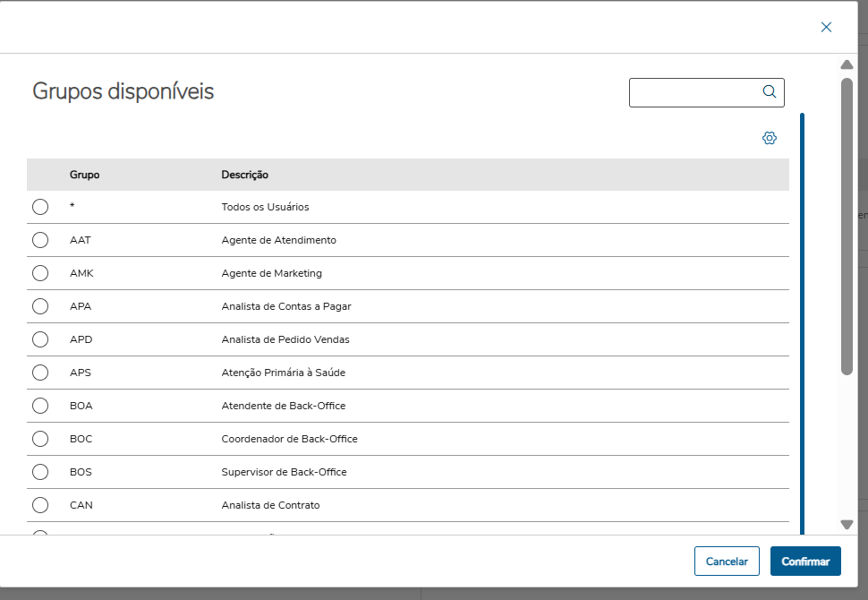Pick the APA Analista de Contas radio
This screenshot has height=600, width=868.
pyautogui.click(x=40, y=306)
